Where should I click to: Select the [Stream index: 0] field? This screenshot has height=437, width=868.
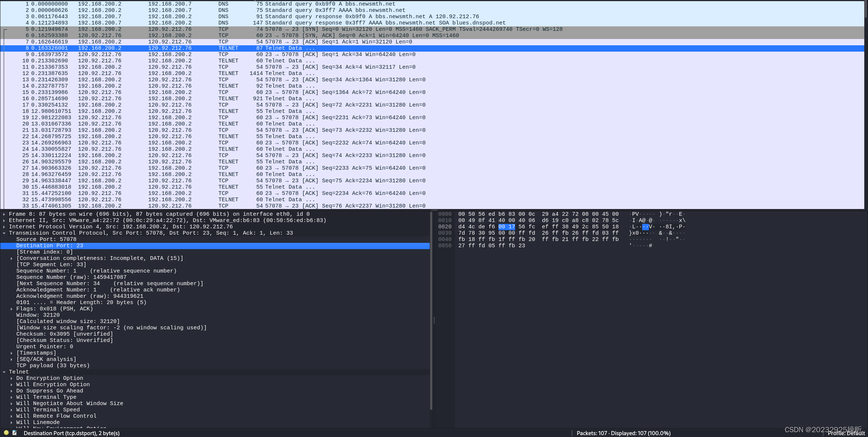pyautogui.click(x=215, y=252)
